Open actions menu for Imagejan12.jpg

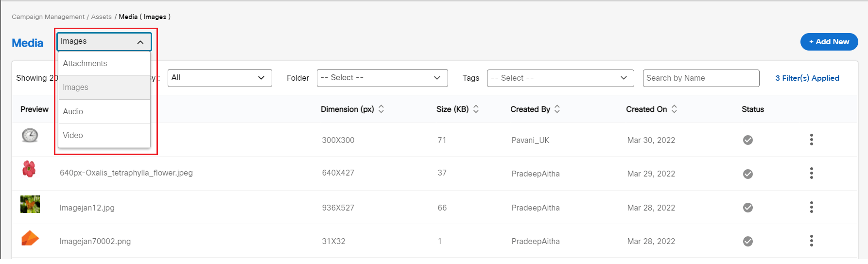point(811,208)
